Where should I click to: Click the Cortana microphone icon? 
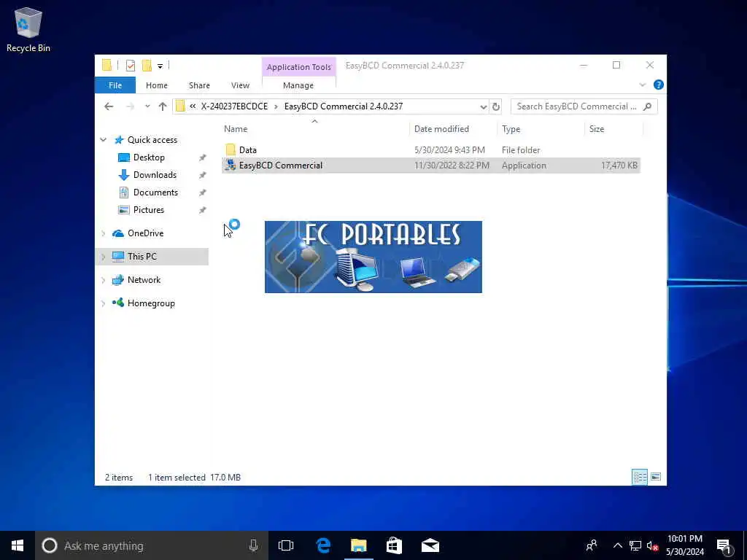253,545
